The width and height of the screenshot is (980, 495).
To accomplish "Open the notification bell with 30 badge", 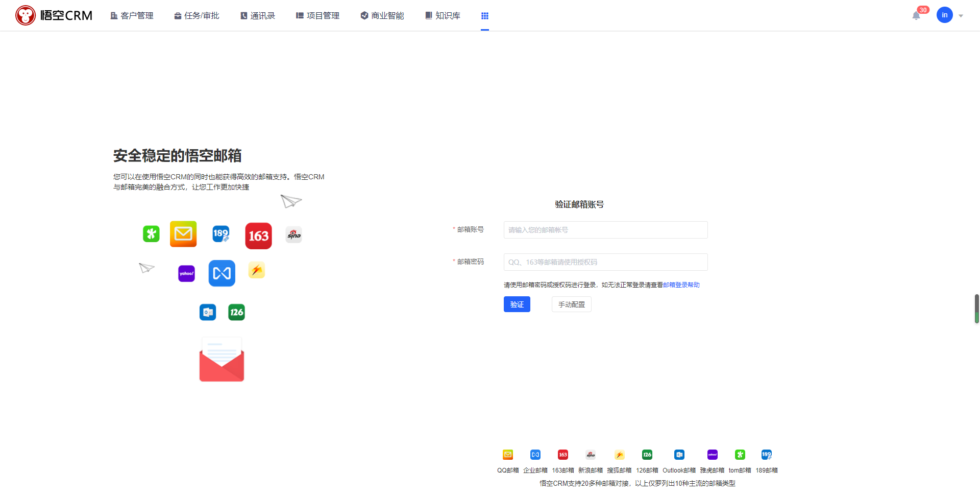I will pos(916,15).
